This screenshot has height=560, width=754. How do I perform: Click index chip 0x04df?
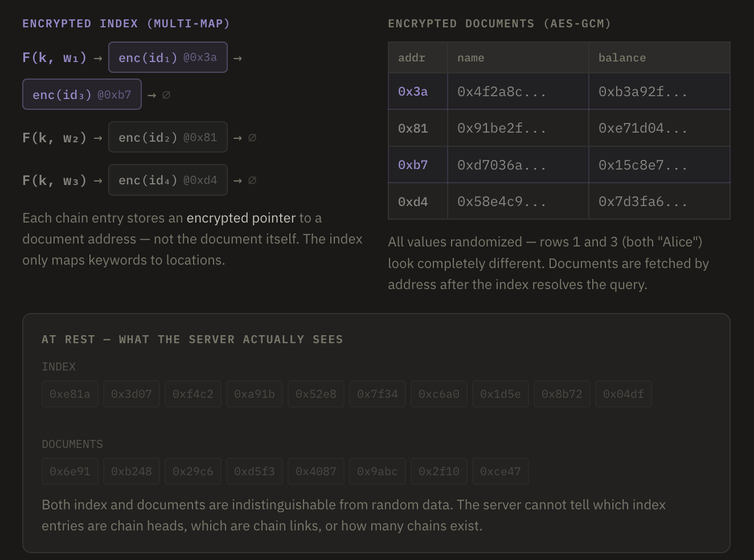tap(624, 394)
